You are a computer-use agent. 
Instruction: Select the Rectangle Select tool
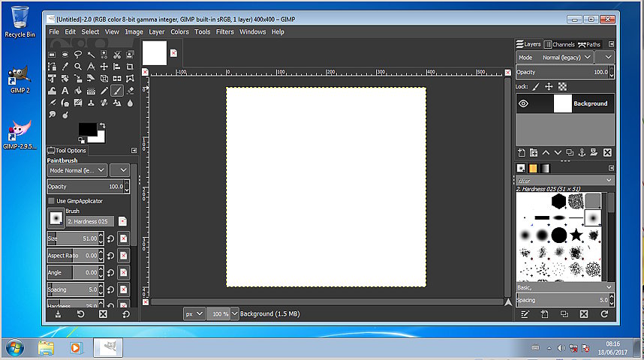pyautogui.click(x=52, y=55)
